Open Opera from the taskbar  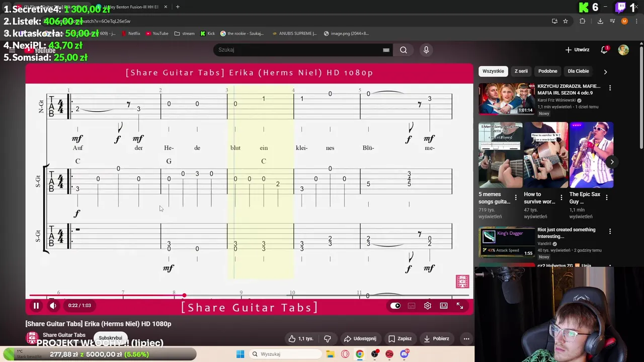(x=345, y=354)
